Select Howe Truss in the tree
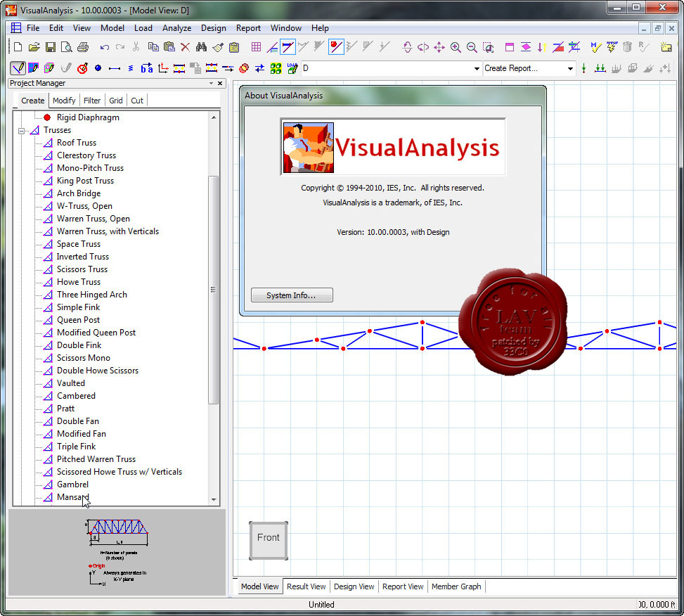684x616 pixels. tap(79, 282)
